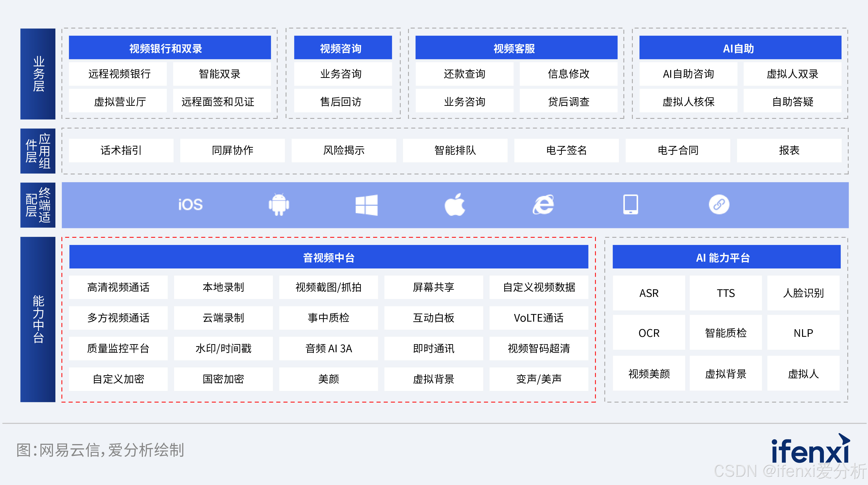Select 人脸识别 in AI platform

coord(803,293)
